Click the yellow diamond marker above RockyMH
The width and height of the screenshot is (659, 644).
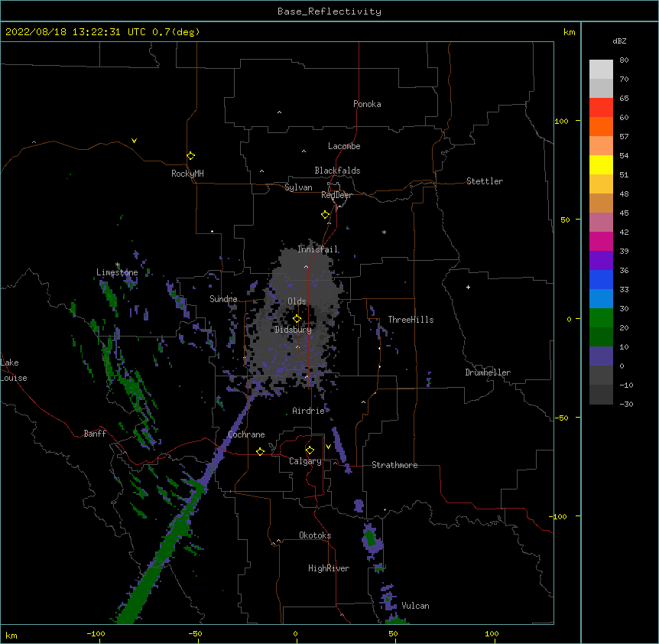pos(191,155)
